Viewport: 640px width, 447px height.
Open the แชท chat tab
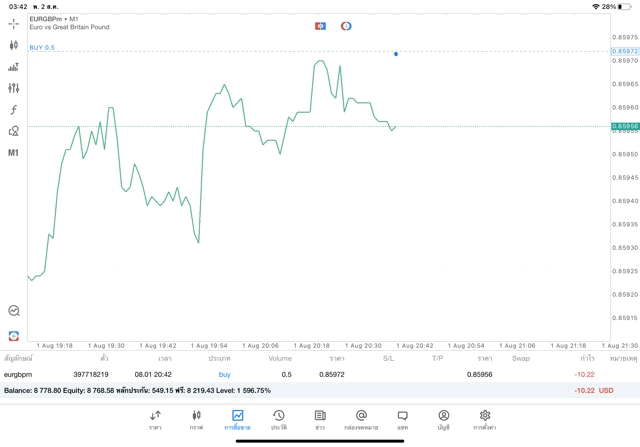[402, 419]
